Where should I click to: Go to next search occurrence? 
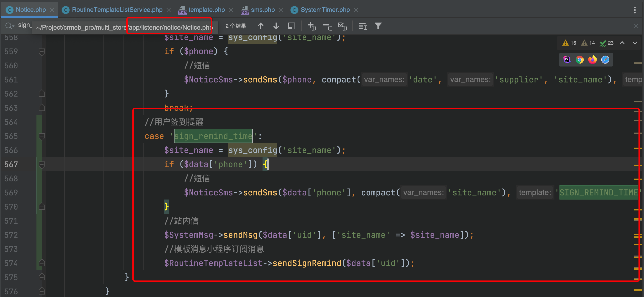(x=276, y=26)
